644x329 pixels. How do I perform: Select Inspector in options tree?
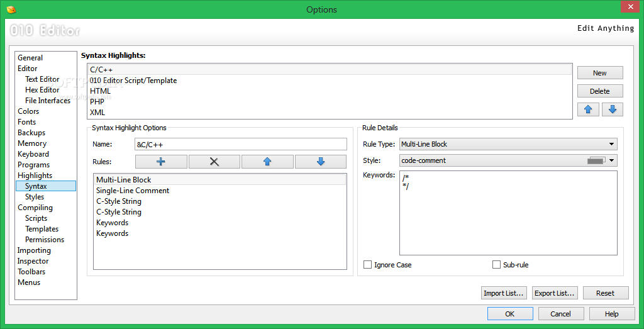33,261
